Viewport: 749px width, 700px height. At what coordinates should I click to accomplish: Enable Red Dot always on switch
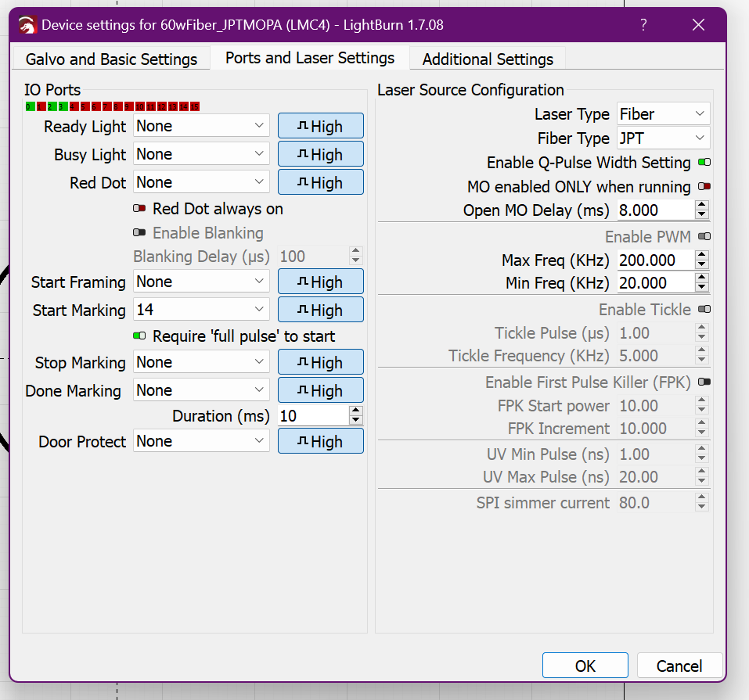click(x=139, y=209)
